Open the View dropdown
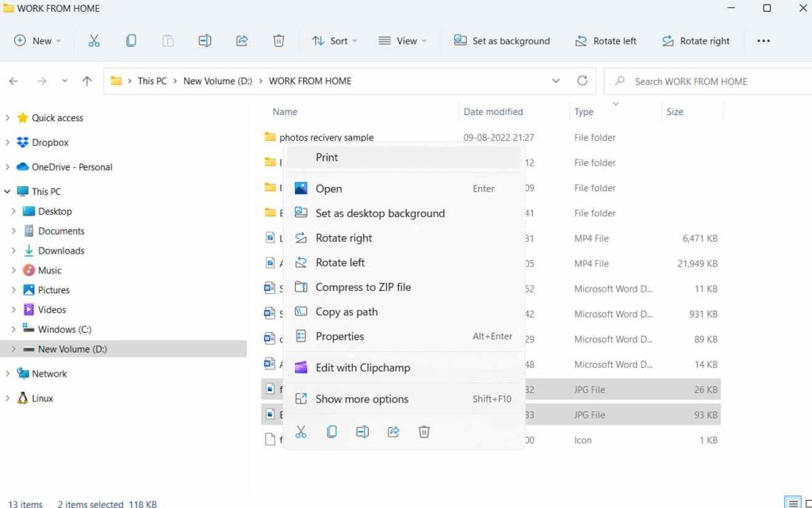Image resolution: width=812 pixels, height=508 pixels. coord(402,41)
